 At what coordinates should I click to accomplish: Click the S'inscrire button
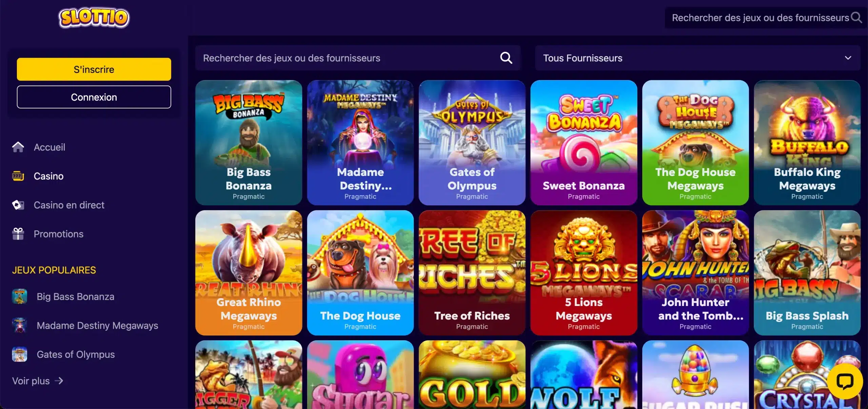(x=94, y=69)
